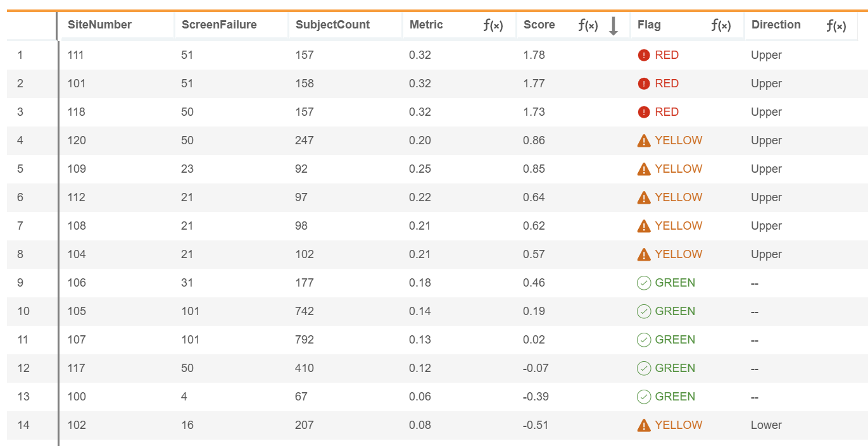Screen dimensions: 868x446
Task: Click the GREEN flag for site 117
Action: 675,368
